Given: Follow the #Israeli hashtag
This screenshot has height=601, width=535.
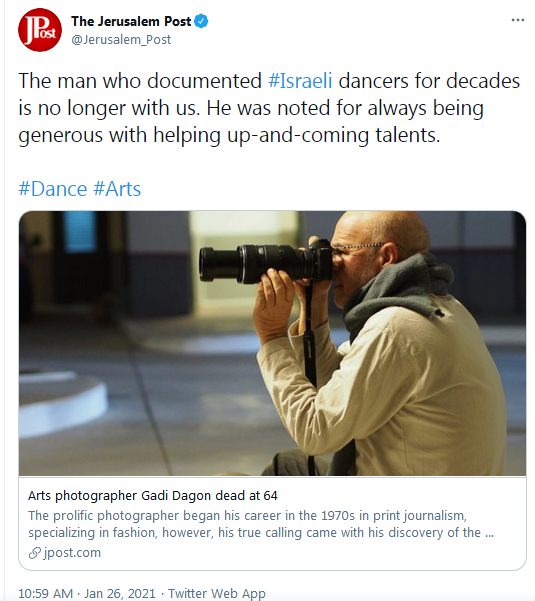Looking at the screenshot, I should [x=300, y=81].
